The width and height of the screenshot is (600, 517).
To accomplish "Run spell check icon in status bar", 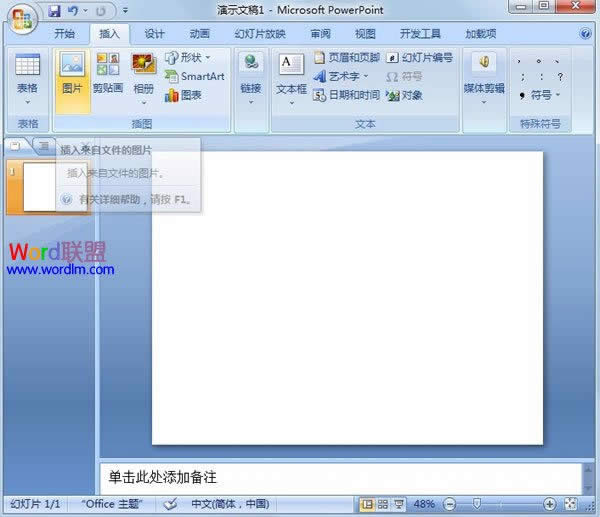I will [x=170, y=504].
